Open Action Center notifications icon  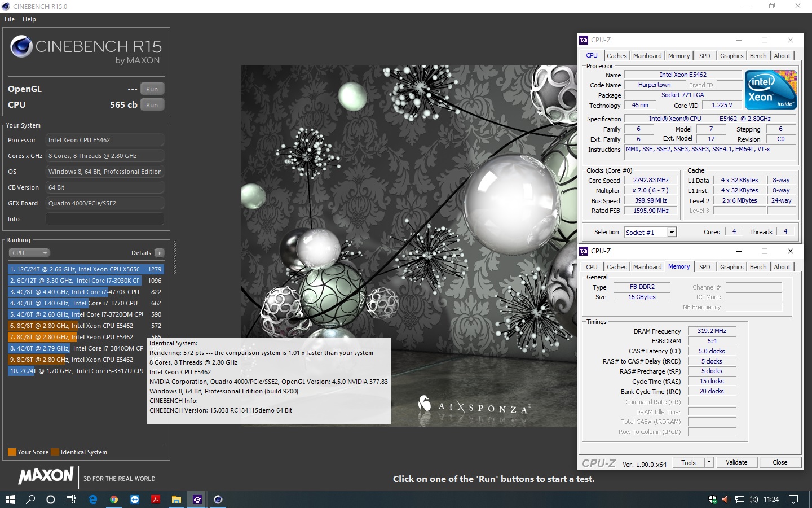pyautogui.click(x=793, y=500)
